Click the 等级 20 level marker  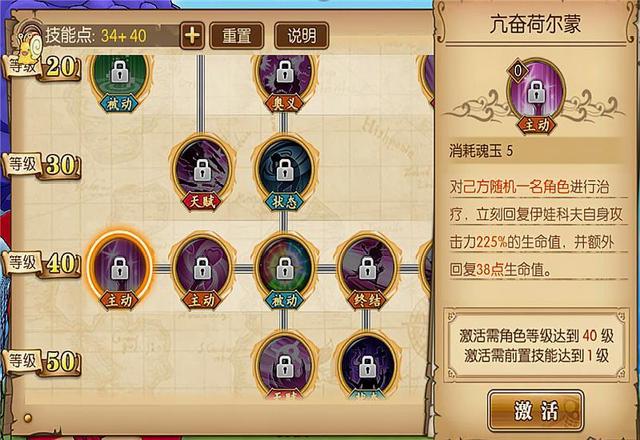click(x=43, y=67)
